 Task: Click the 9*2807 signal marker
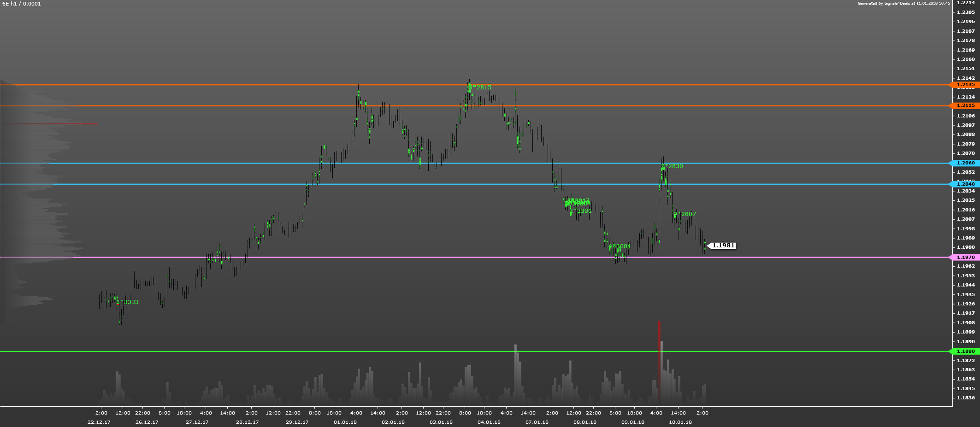pyautogui.click(x=685, y=214)
